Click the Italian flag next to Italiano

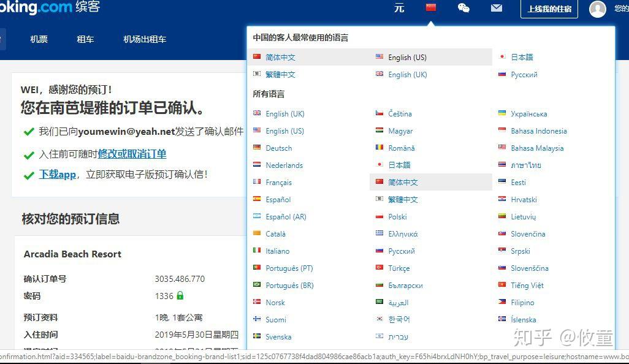(257, 251)
